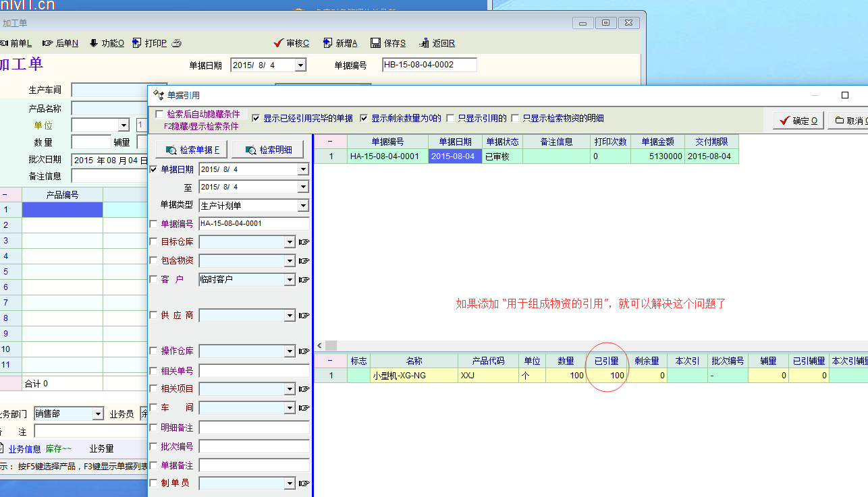
Task: Expand the 客户 dropdown showing 临时客户
Action: 290,279
